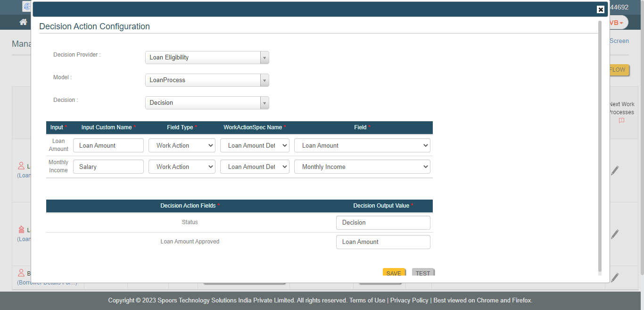Click the bottom row pencil edit icon
644x310 pixels.
[x=615, y=277]
